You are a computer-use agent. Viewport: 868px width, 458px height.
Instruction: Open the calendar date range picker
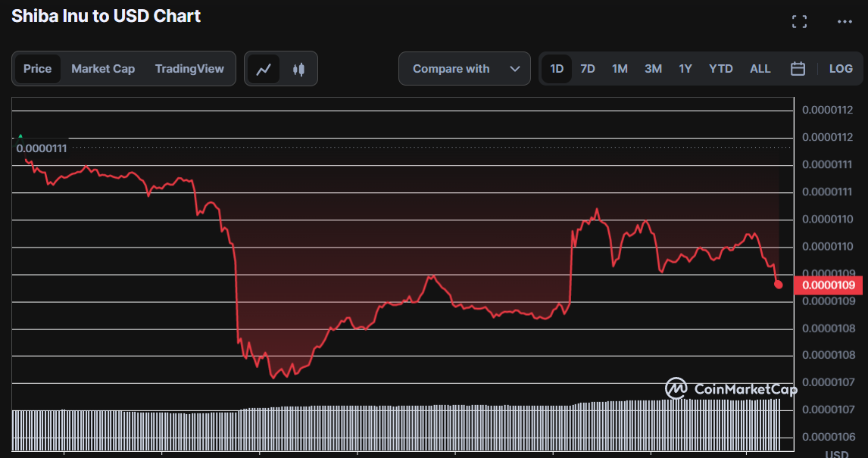point(798,69)
